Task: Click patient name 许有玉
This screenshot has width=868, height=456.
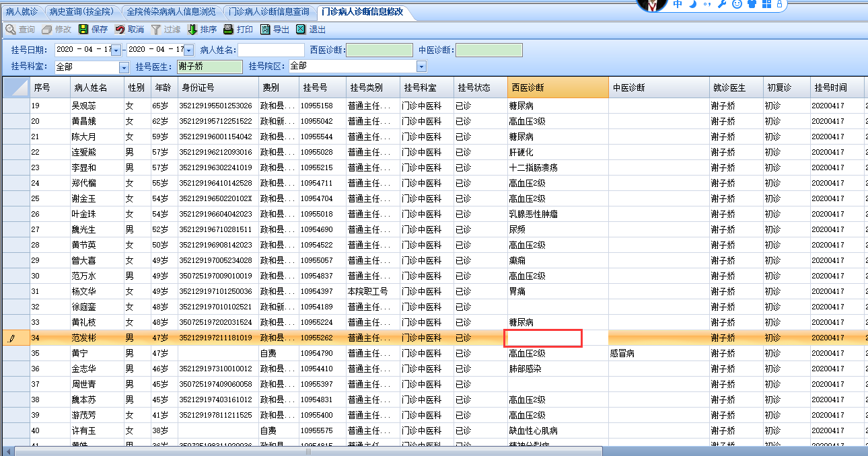Action: point(84,430)
